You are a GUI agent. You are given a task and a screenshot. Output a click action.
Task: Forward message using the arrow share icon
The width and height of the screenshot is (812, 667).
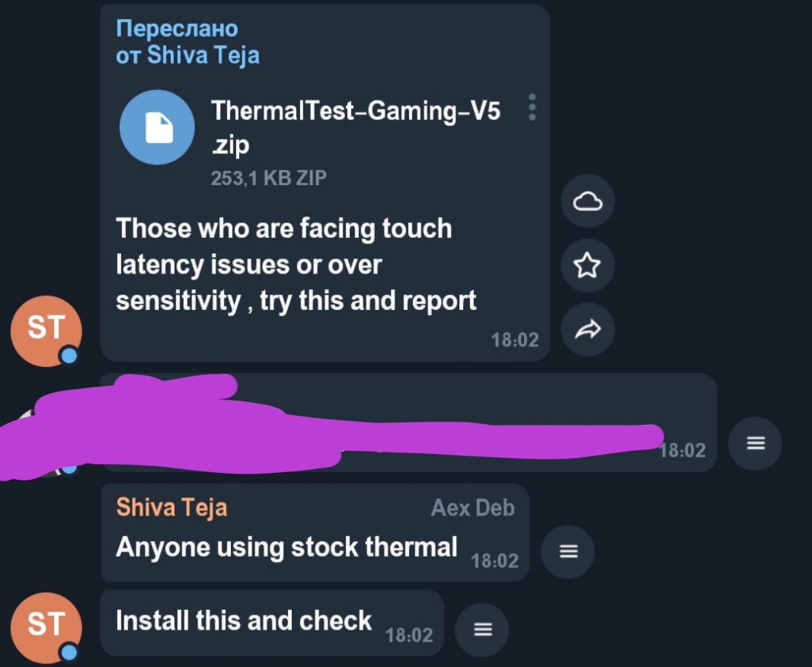click(x=588, y=330)
